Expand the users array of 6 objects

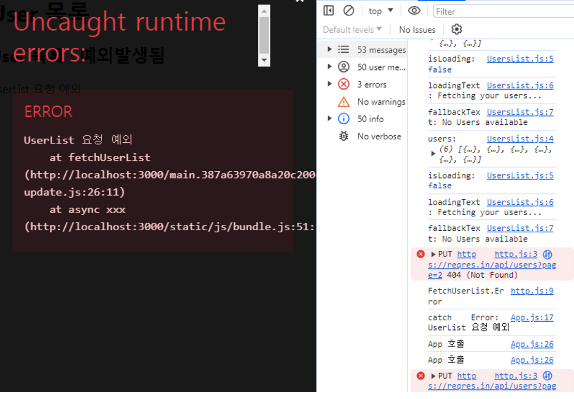pos(433,153)
